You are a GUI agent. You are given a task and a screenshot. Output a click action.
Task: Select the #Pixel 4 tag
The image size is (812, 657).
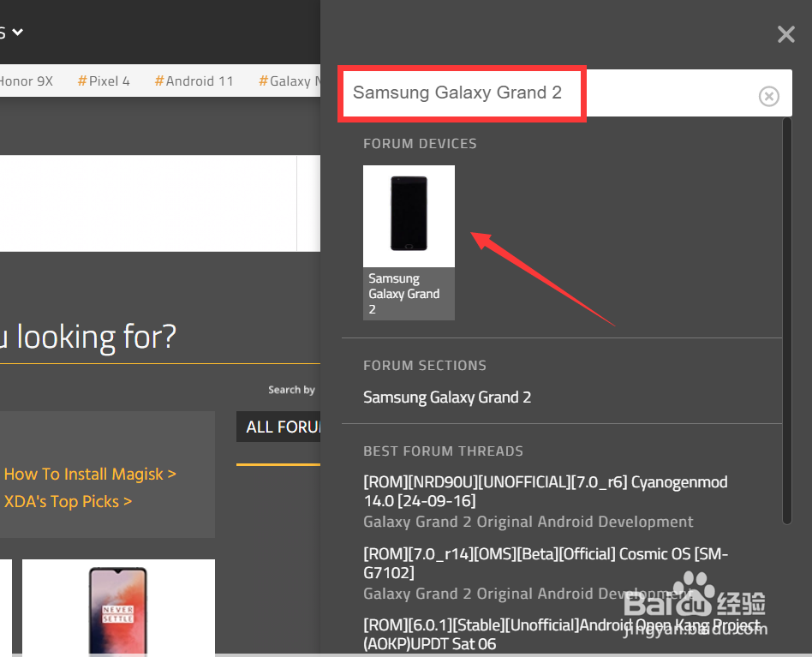click(x=104, y=81)
